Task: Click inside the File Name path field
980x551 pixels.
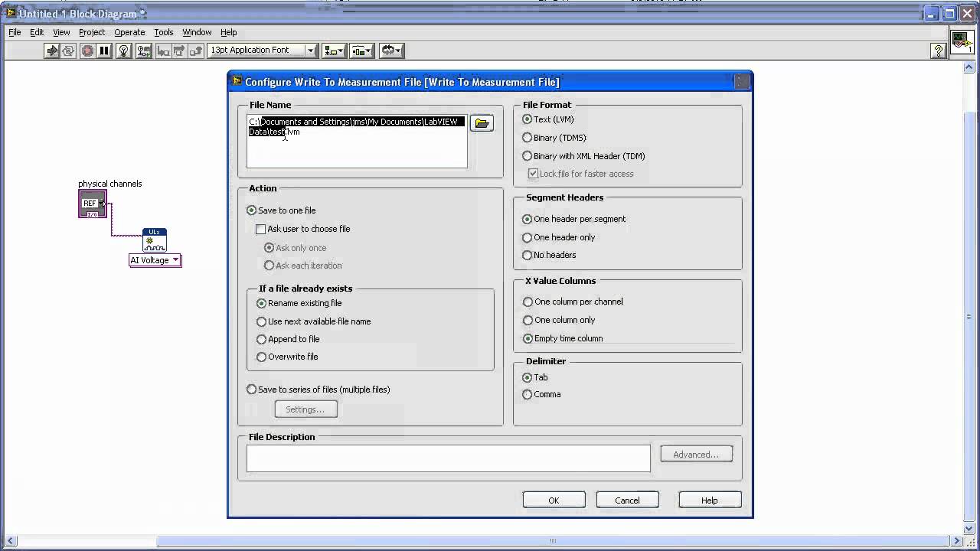Action: pos(357,142)
